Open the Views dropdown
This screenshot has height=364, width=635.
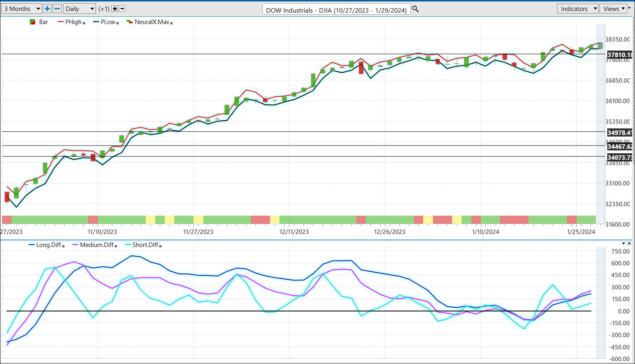(614, 9)
